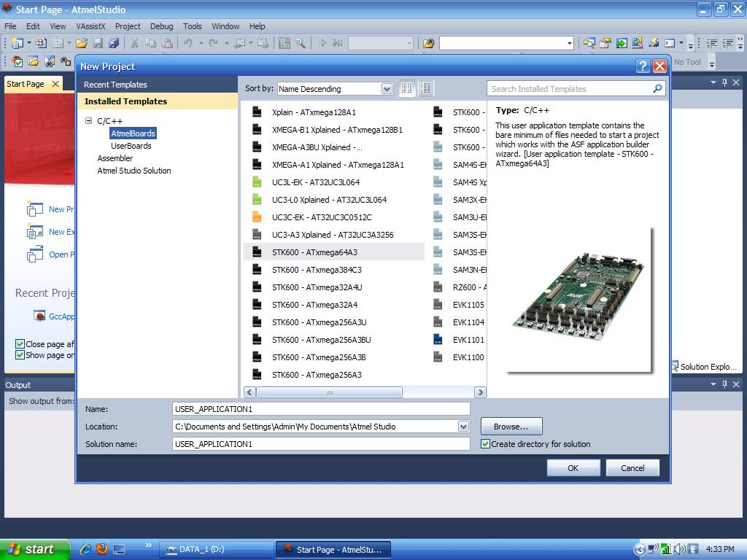747x560 pixels.
Task: Click the search magnifier in the templates box
Action: pyautogui.click(x=657, y=88)
